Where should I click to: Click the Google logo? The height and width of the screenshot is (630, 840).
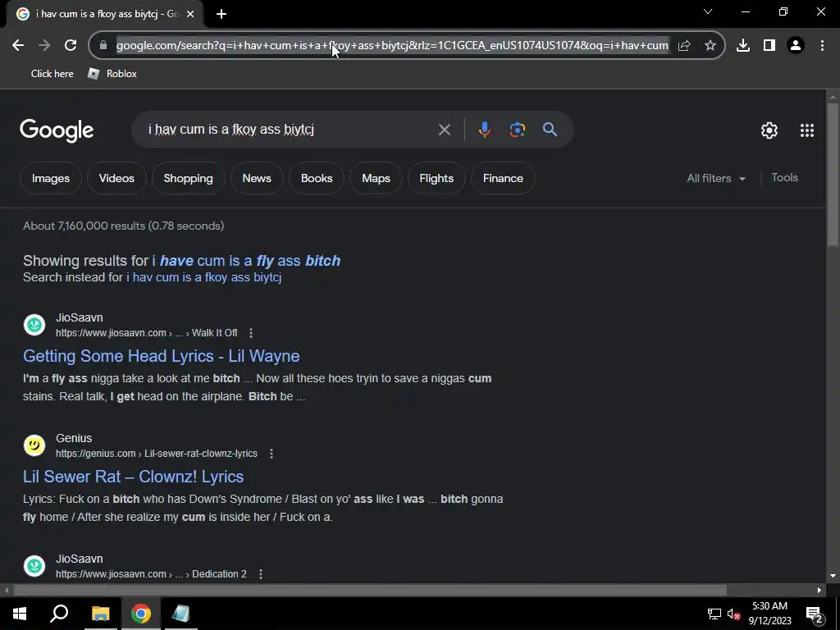[57, 130]
